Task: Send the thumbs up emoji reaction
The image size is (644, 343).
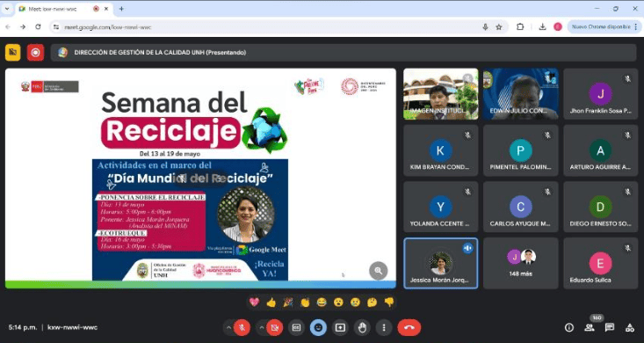Action: pos(271,303)
